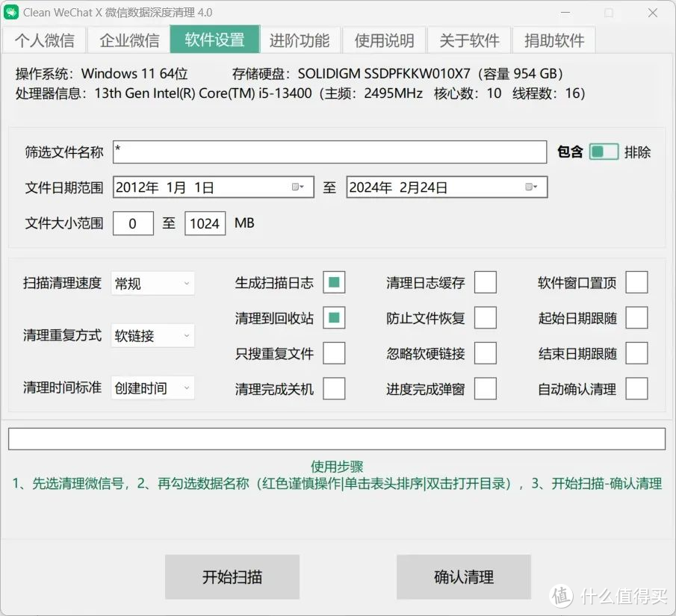Uncheck 生成扫描日志 checkbox

pos(334,282)
